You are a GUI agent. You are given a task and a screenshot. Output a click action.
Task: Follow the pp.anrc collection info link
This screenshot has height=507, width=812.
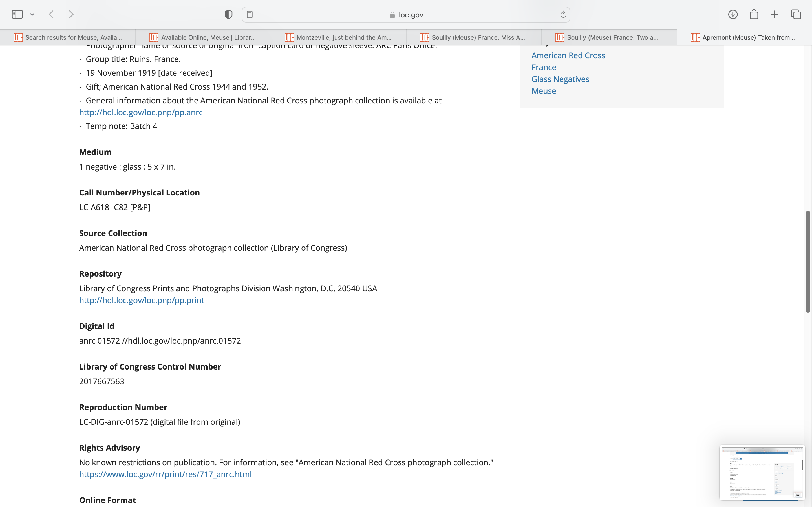(x=141, y=112)
